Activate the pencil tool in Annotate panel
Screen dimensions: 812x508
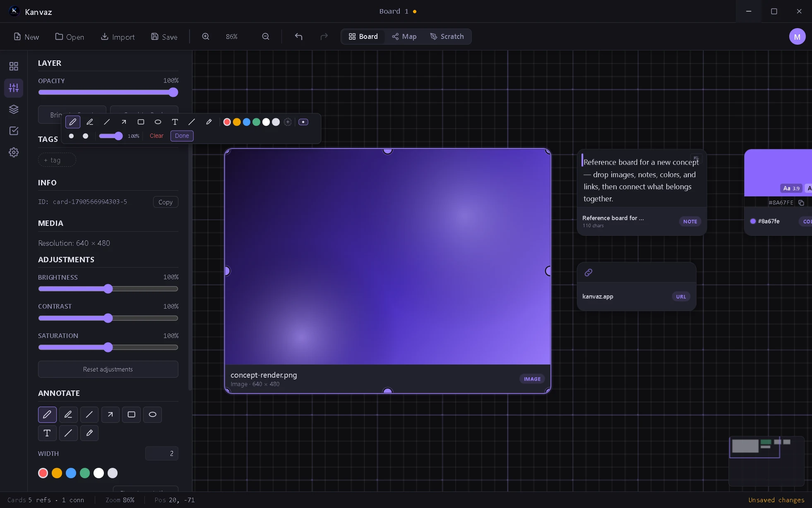(47, 415)
